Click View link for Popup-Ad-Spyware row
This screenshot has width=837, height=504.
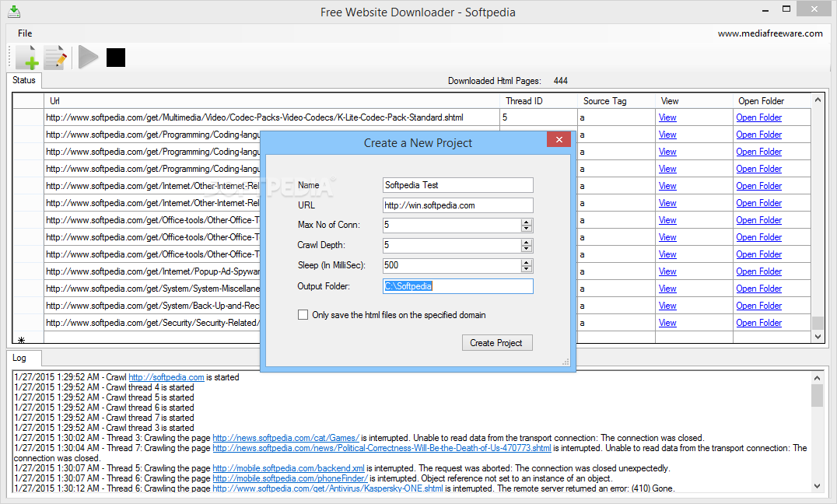coord(667,271)
